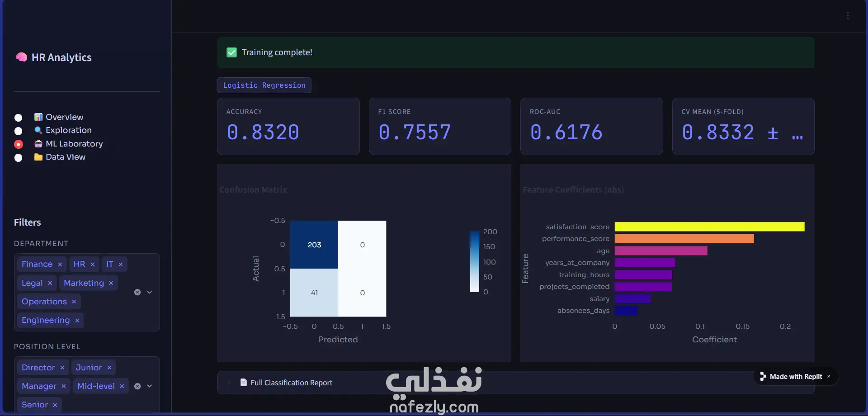The image size is (868, 416).
Task: Click the projects_completed feature label
Action: [x=574, y=287]
